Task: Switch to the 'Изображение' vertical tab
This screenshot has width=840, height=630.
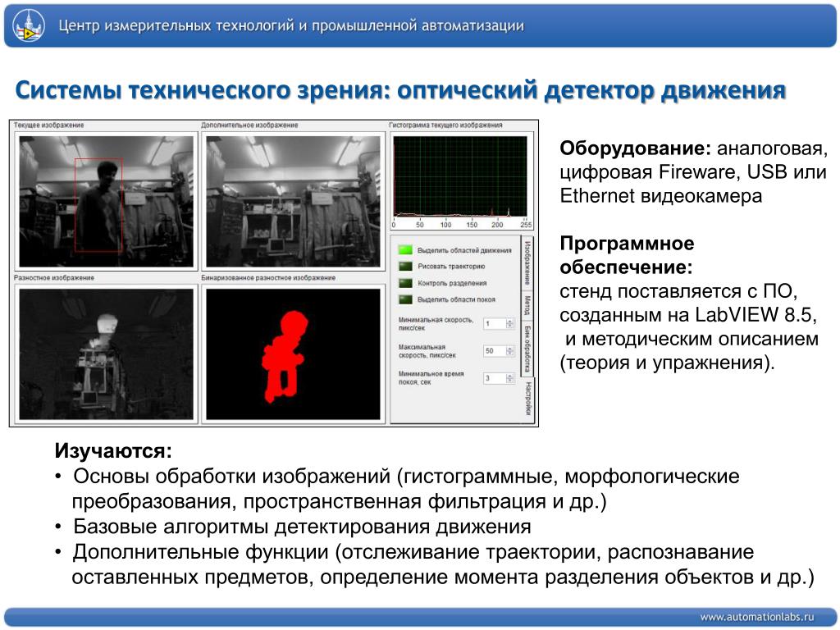Action: point(527,263)
